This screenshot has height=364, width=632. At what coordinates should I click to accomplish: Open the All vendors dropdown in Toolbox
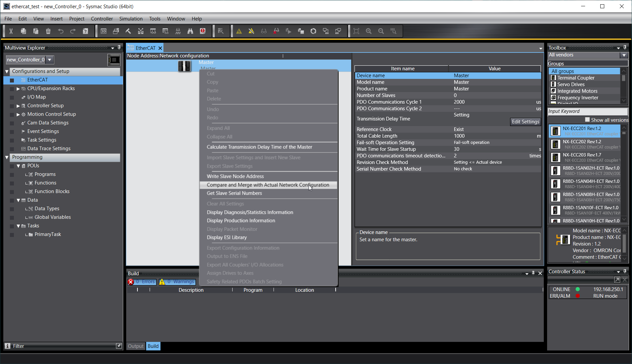624,55
